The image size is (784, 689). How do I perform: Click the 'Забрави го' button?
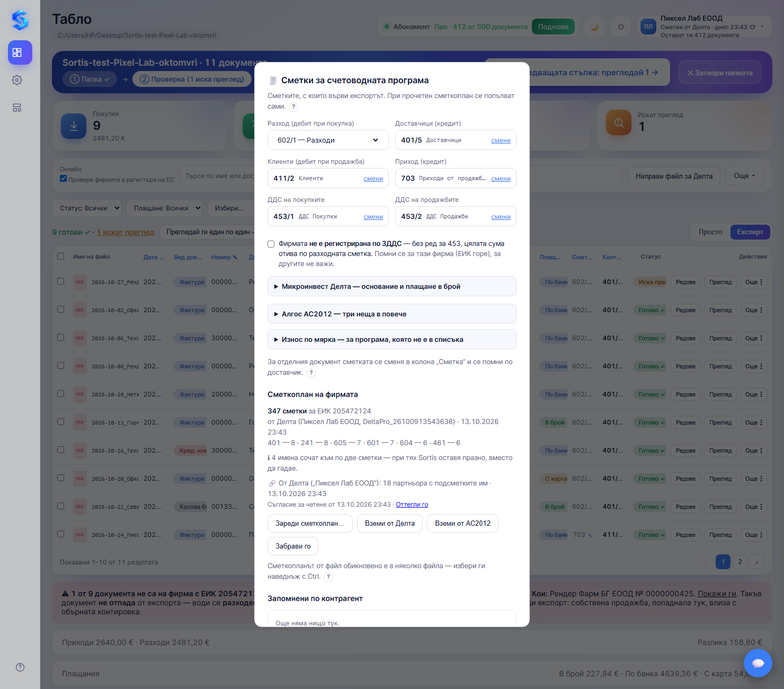293,546
